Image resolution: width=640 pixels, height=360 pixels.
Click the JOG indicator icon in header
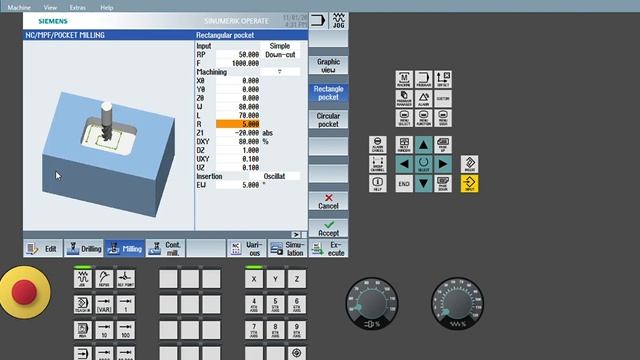pos(338,20)
